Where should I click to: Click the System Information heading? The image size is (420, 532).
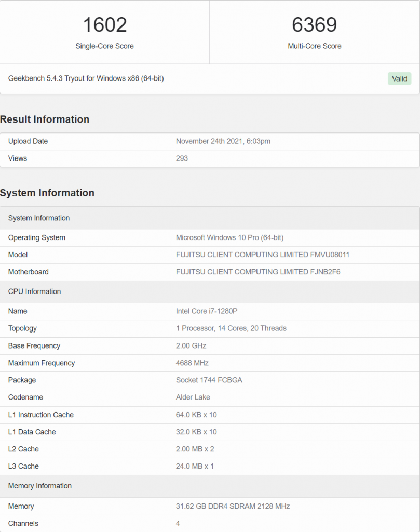pyautogui.click(x=47, y=193)
